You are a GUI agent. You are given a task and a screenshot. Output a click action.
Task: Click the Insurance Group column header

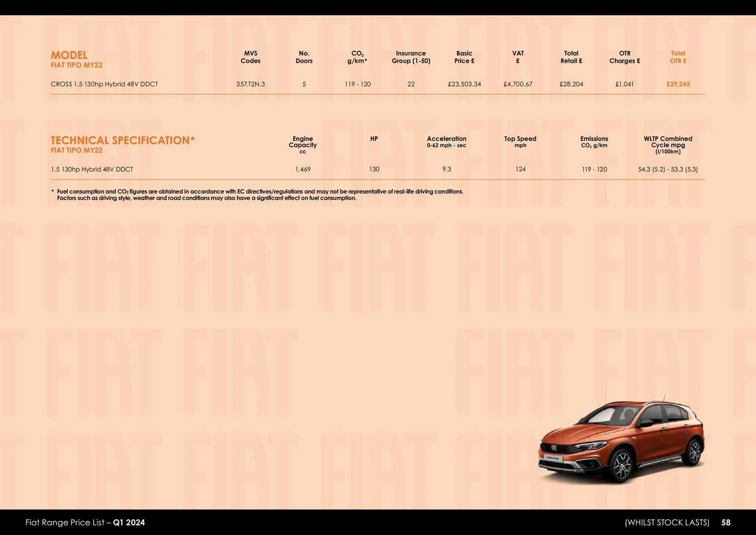click(x=410, y=57)
